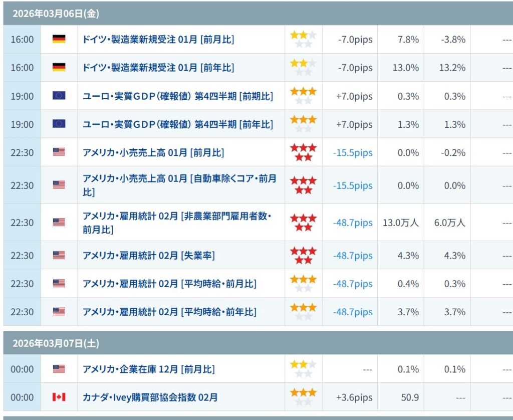Open アメリカ・雇用統計 [非農業部門雇用者数] link
The height and width of the screenshot is (420, 513).
click(x=176, y=223)
